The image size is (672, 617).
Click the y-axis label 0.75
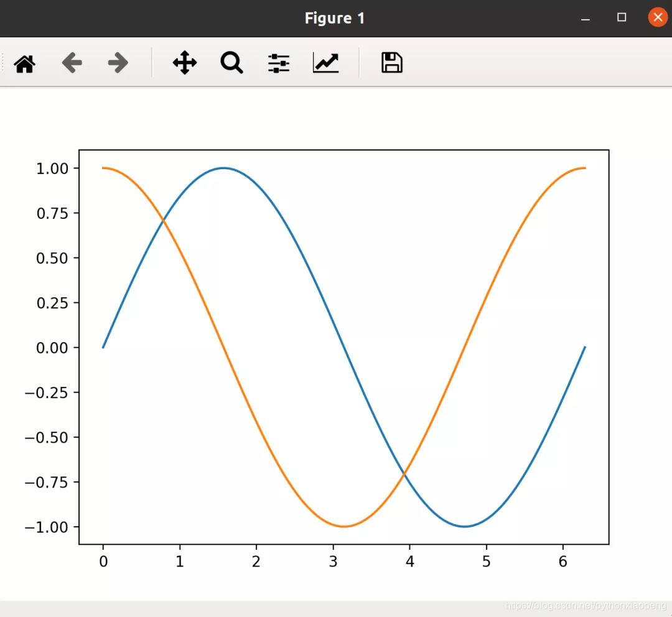[52, 213]
